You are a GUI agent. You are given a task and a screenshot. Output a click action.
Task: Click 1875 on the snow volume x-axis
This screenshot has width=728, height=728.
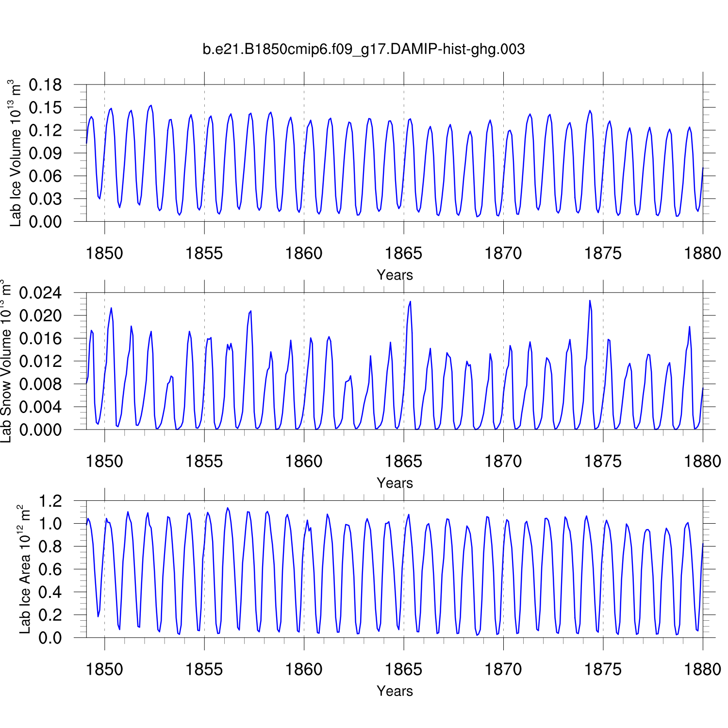pyautogui.click(x=603, y=461)
